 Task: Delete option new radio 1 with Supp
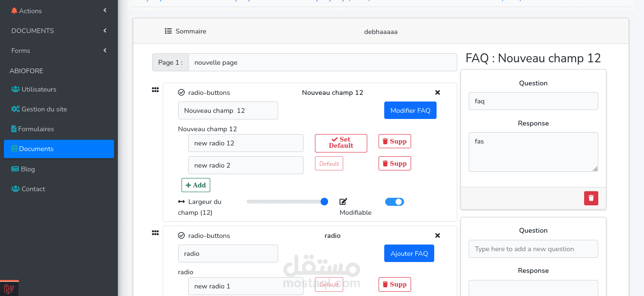click(395, 284)
